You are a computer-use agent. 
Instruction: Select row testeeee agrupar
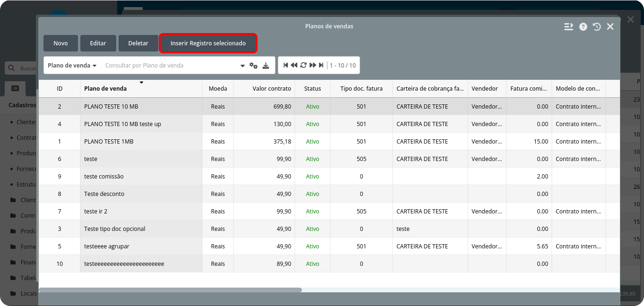(329, 246)
